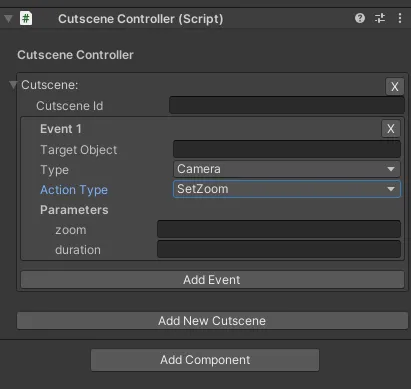Open the Action Type dropdown showing SetZoom

[287, 189]
